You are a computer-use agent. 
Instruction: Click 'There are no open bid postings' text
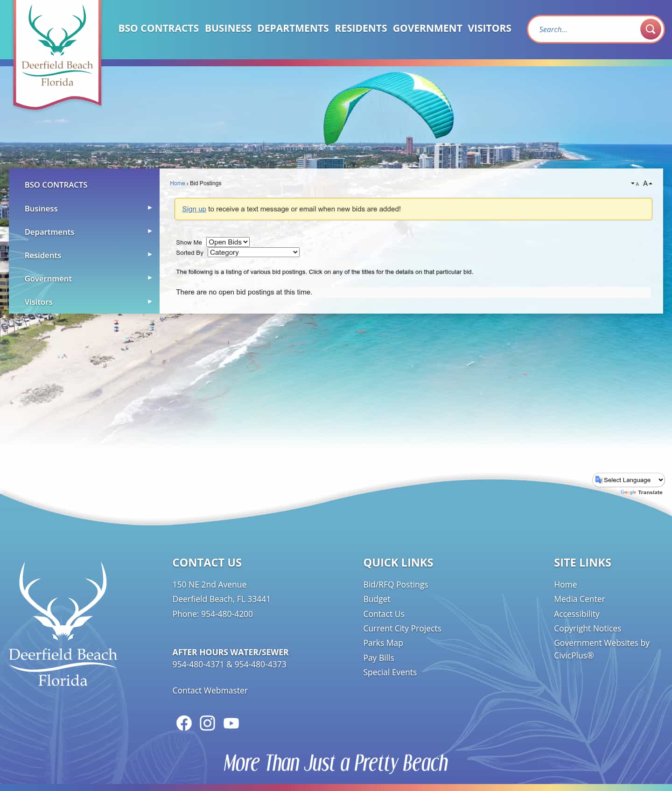click(244, 292)
